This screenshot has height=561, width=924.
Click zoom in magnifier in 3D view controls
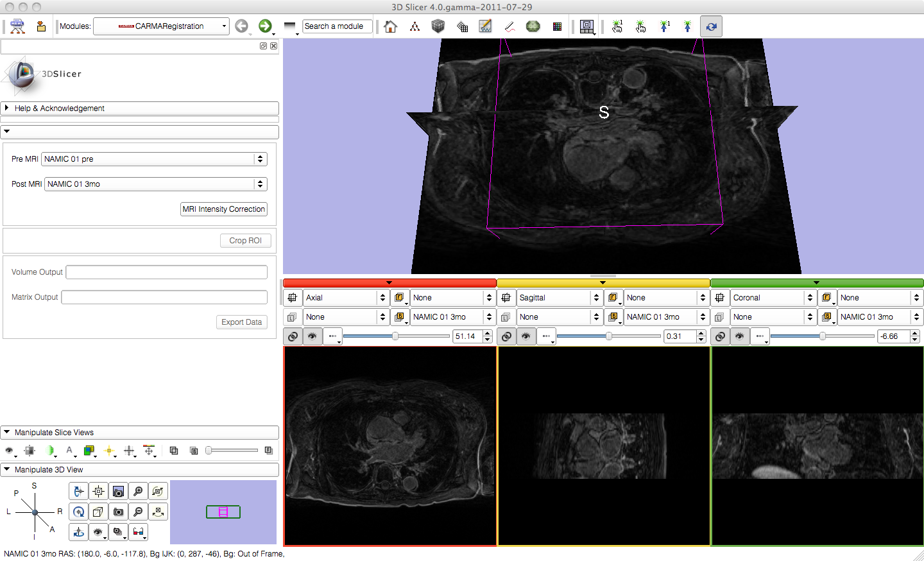(x=138, y=492)
